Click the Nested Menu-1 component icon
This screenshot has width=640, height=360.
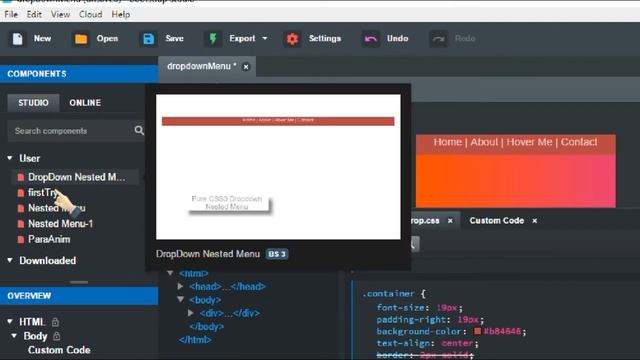pos(21,224)
